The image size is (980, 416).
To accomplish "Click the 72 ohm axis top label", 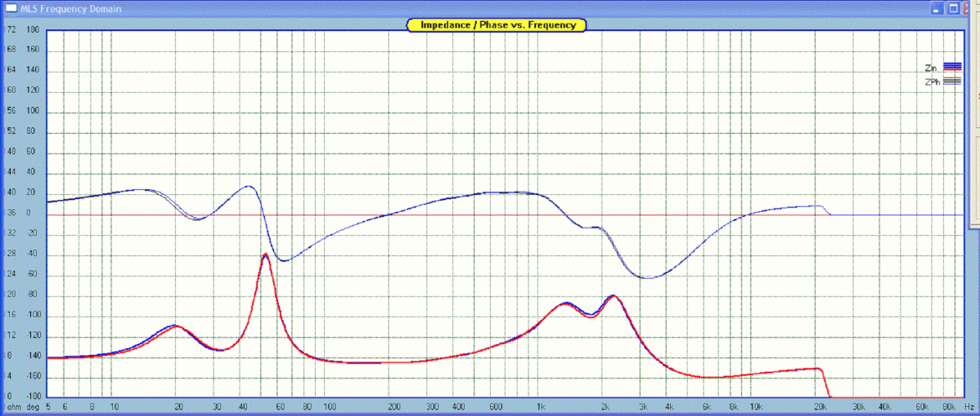I will (11, 29).
